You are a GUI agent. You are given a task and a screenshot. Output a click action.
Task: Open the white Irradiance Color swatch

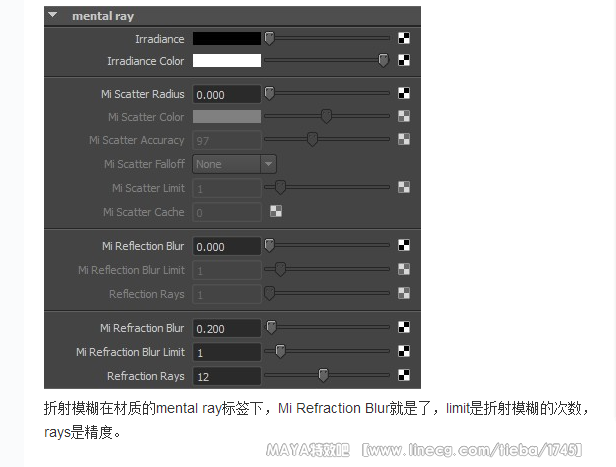[x=227, y=60]
